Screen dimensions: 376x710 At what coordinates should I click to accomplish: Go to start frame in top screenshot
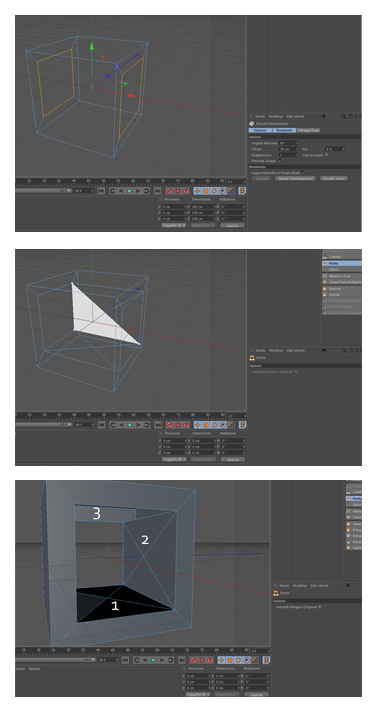point(101,191)
